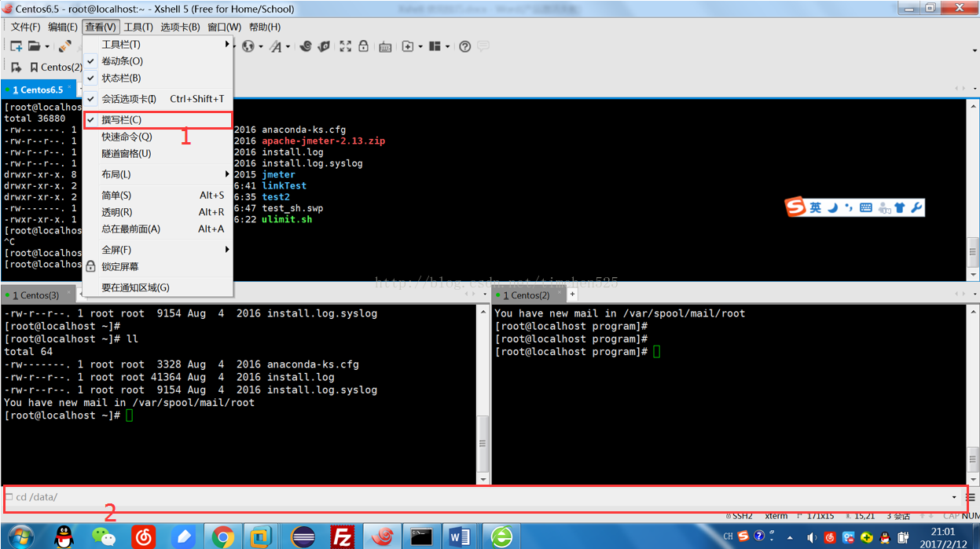Click the Sogou input method S icon
The height and width of the screenshot is (549, 980).
pos(796,207)
